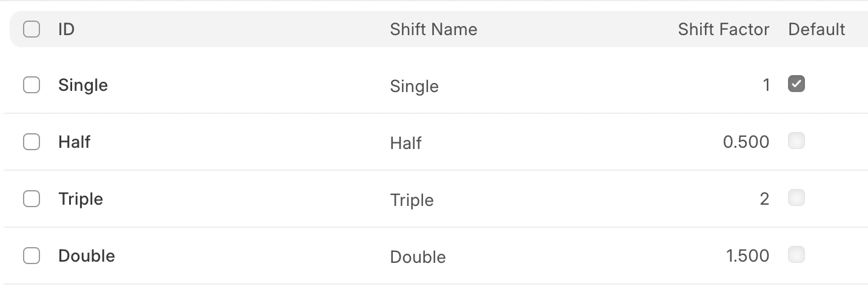Screen dimensions: 868x298
Task: Click the Default checkbox for Single
Action: pyautogui.click(x=796, y=84)
